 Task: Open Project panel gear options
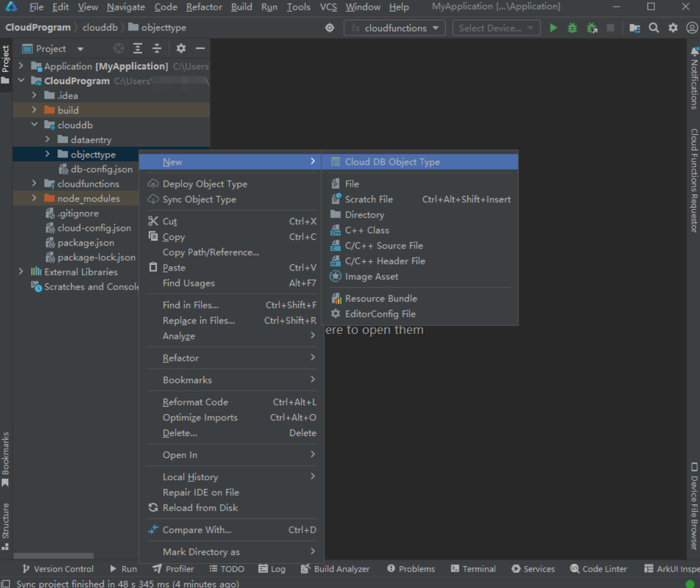(x=181, y=49)
